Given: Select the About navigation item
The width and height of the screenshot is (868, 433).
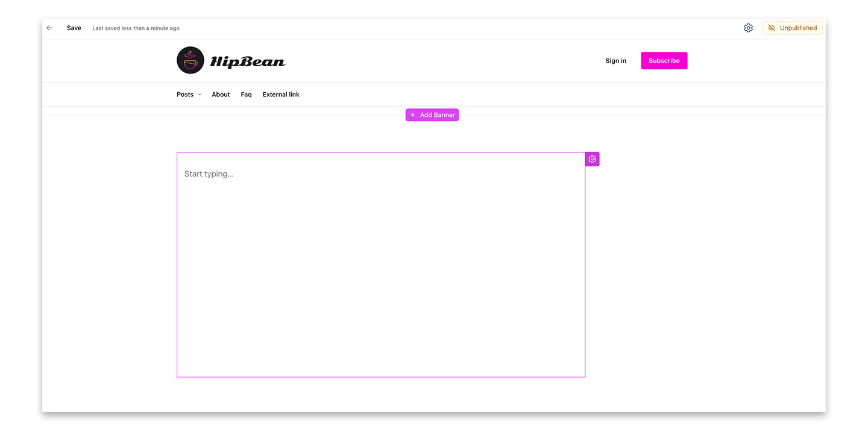Looking at the screenshot, I should pyautogui.click(x=220, y=95).
